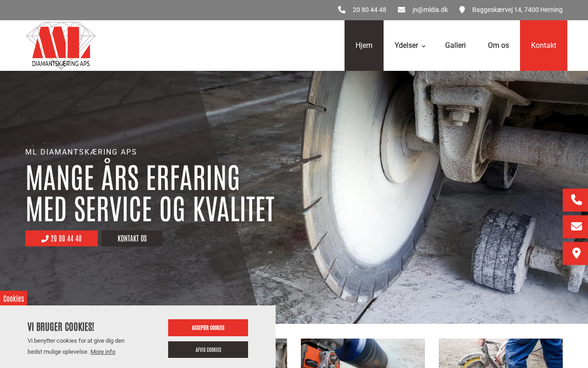
Task: Call via the red 20 80 44 48 hero button
Action: click(62, 238)
